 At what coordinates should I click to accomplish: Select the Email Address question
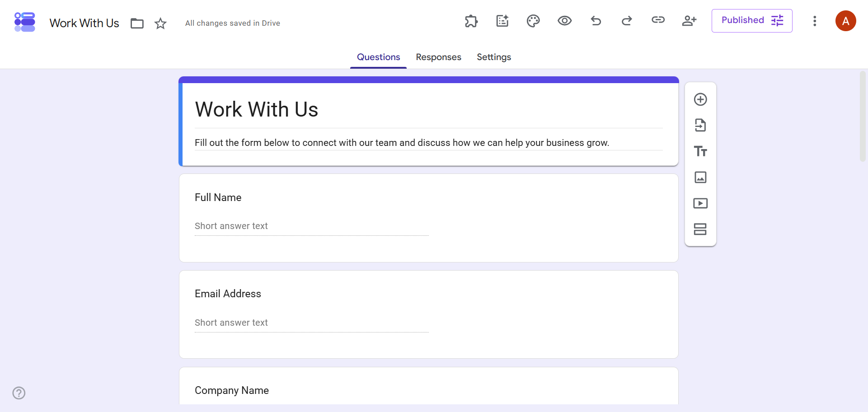pyautogui.click(x=429, y=314)
